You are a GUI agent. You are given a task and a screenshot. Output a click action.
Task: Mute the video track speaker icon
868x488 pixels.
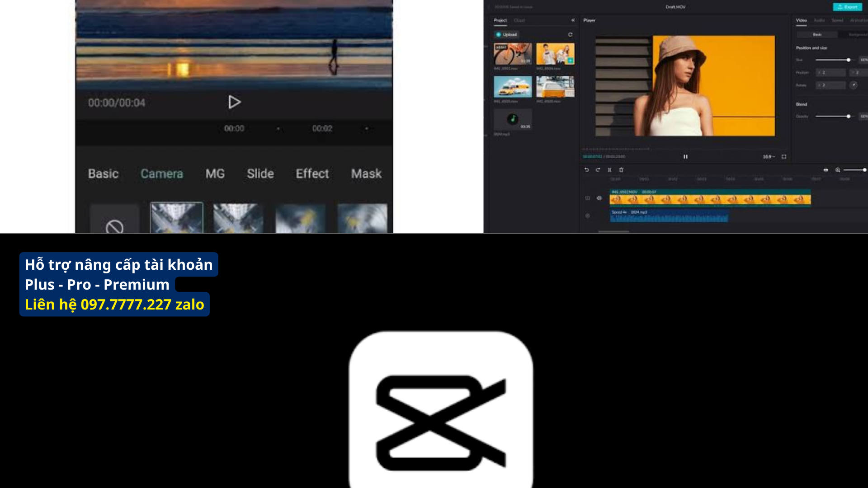tap(599, 198)
